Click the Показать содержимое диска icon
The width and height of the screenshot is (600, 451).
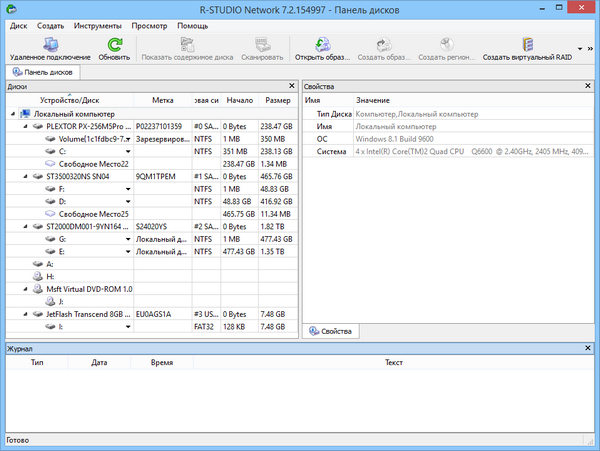186,44
